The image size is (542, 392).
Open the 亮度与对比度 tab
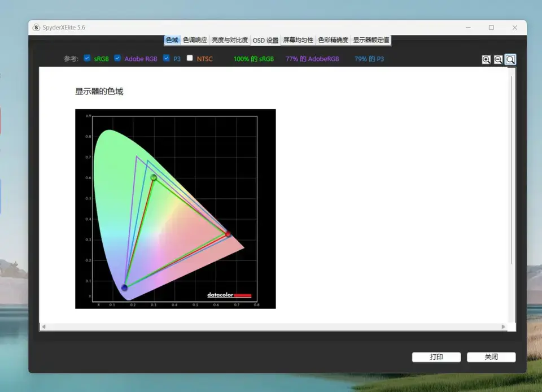pos(230,40)
